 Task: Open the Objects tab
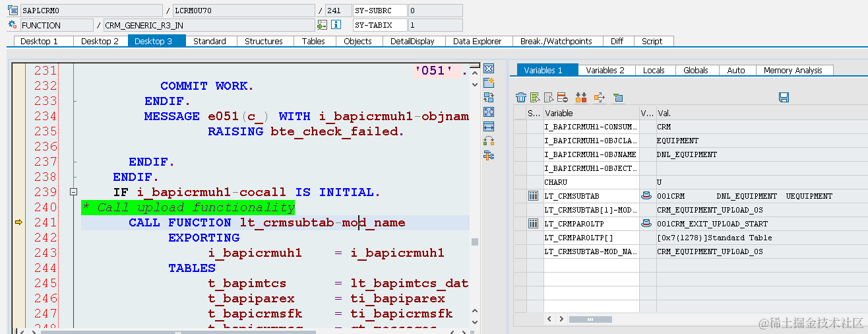click(x=358, y=41)
